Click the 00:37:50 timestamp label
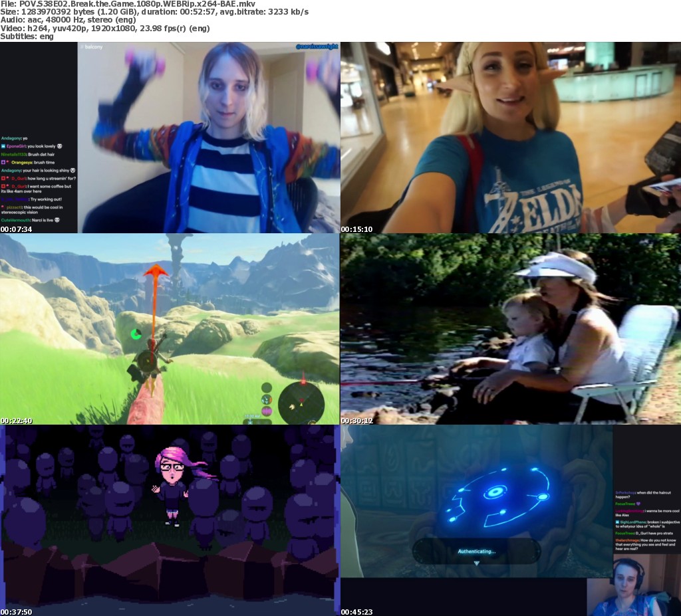681x616 pixels. click(x=16, y=612)
